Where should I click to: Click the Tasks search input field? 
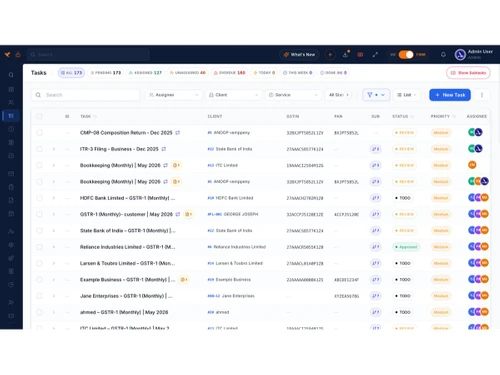point(85,95)
